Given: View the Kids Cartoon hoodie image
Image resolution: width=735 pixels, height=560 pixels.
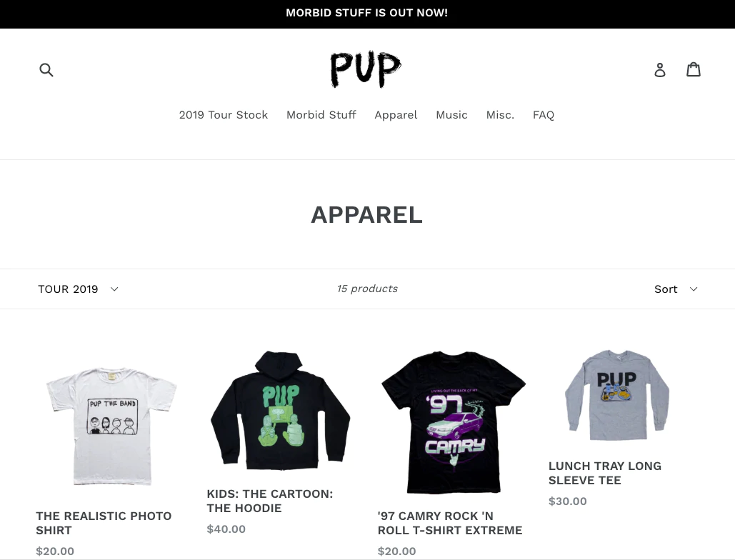Looking at the screenshot, I should tap(280, 411).
